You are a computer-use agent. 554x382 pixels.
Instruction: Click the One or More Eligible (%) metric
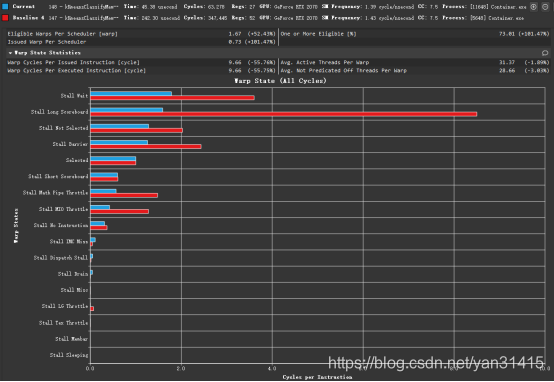[x=319, y=34]
